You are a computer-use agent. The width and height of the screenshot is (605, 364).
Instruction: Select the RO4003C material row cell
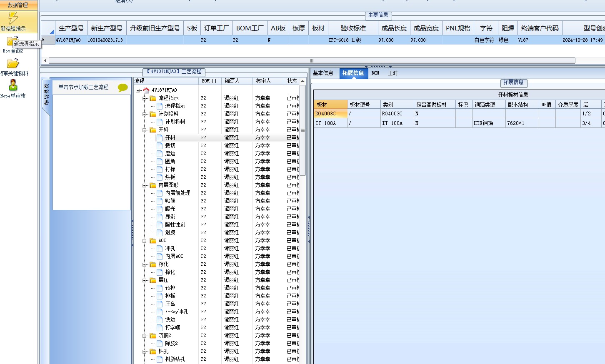point(330,113)
